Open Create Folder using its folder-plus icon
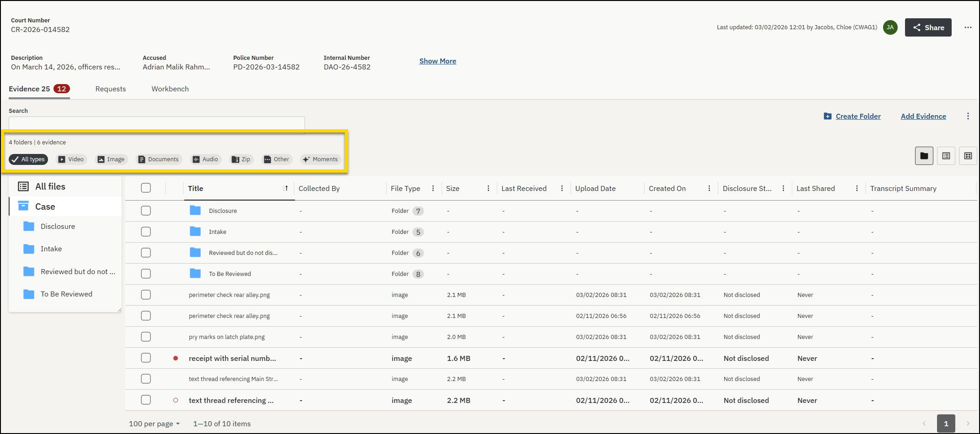The image size is (980, 434). 828,116
